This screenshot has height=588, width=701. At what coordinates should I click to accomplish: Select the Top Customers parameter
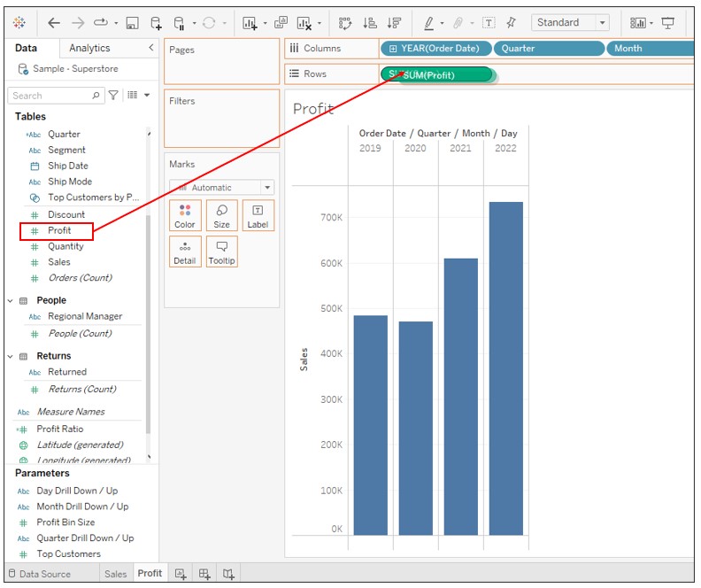point(68,553)
